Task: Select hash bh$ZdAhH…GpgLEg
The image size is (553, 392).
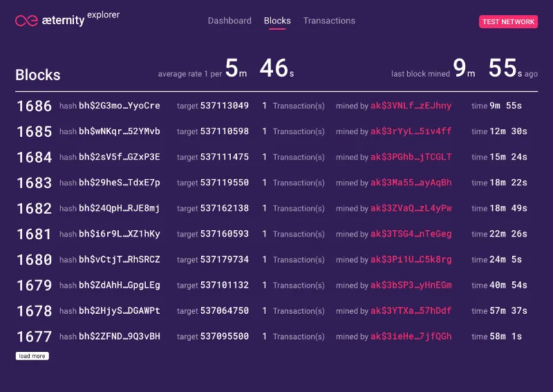Action: [120, 285]
